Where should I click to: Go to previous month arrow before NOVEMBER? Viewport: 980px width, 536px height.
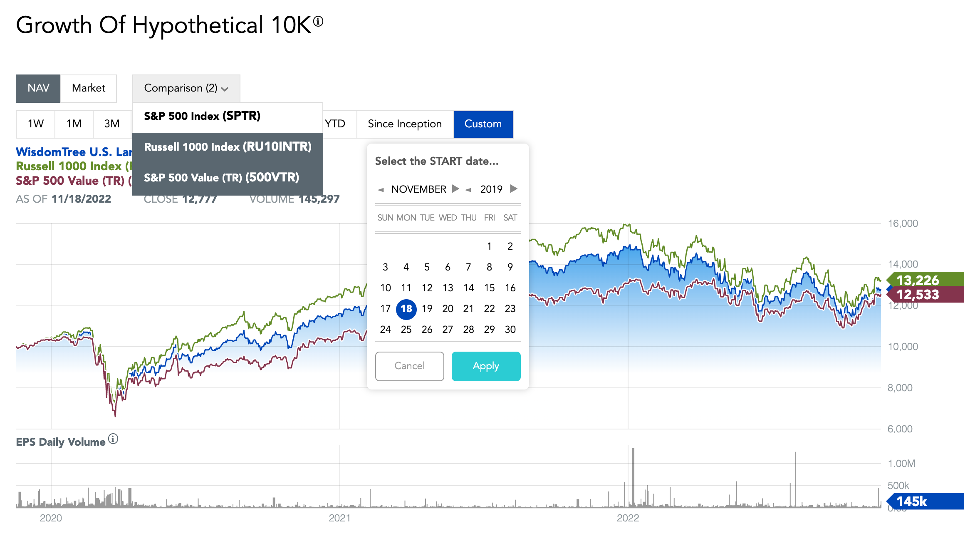click(x=381, y=190)
